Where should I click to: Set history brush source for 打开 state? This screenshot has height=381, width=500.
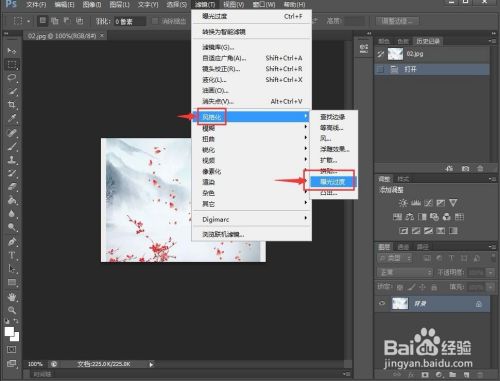tap(380, 69)
